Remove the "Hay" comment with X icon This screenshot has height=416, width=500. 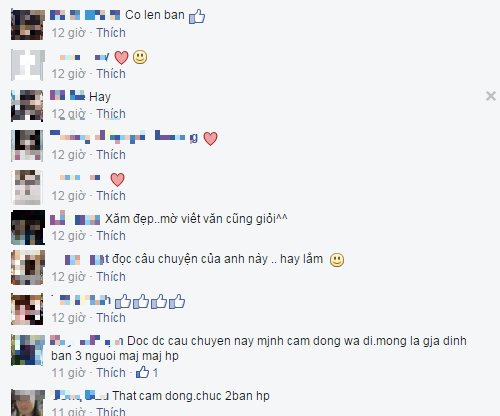pyautogui.click(x=491, y=96)
